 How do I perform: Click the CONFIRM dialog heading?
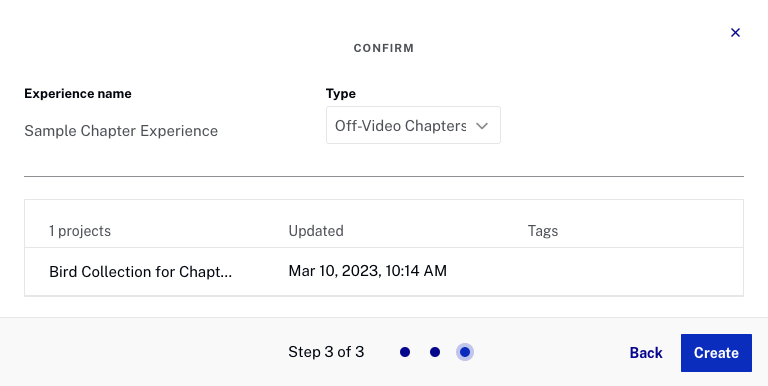384,48
